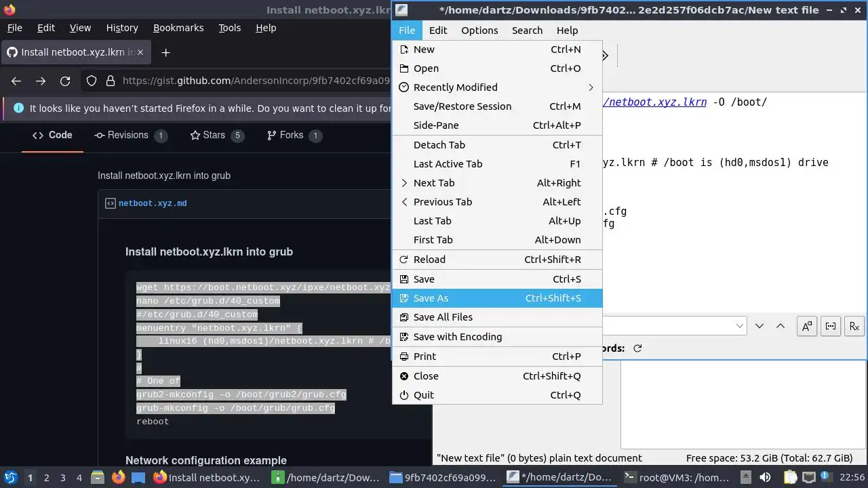Choose Last Active Tab entry
Viewport: 868px width, 488px height.
pos(497,164)
